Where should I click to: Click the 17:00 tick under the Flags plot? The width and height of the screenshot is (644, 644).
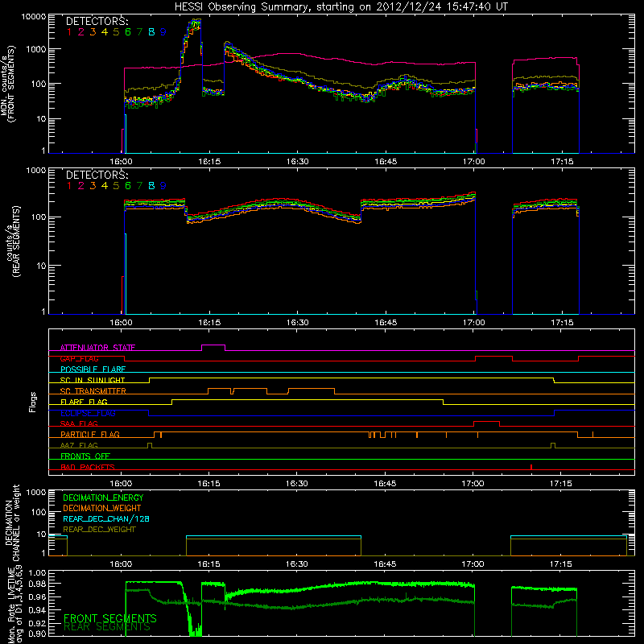click(x=473, y=484)
